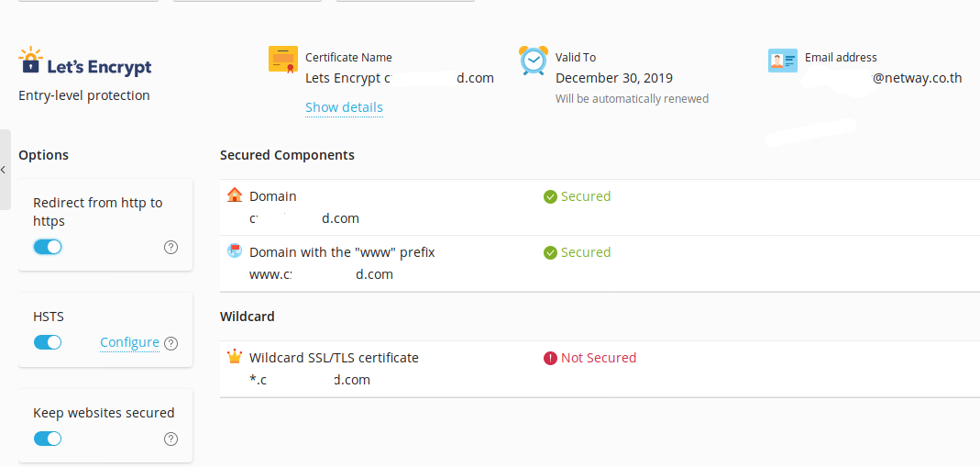Click the red Not Secured warning icon
This screenshot has height=467, width=980.
point(550,358)
